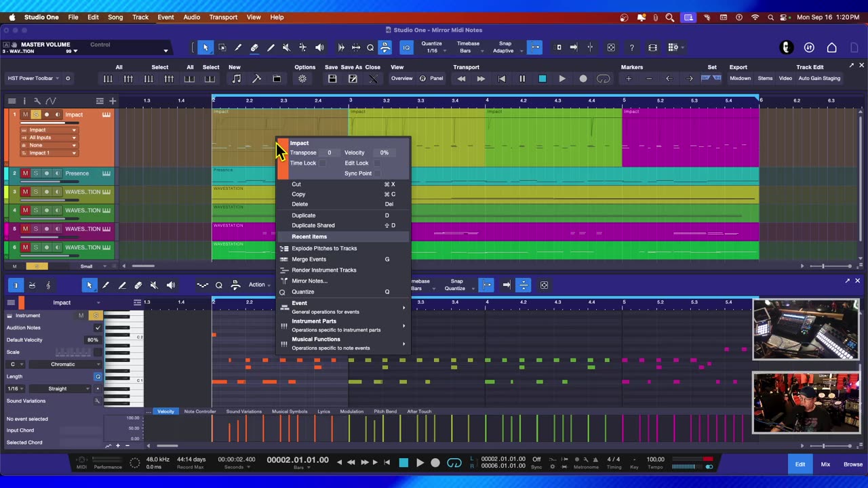Select the Arrow tool in top toolbar
The image size is (868, 488).
click(x=205, y=47)
